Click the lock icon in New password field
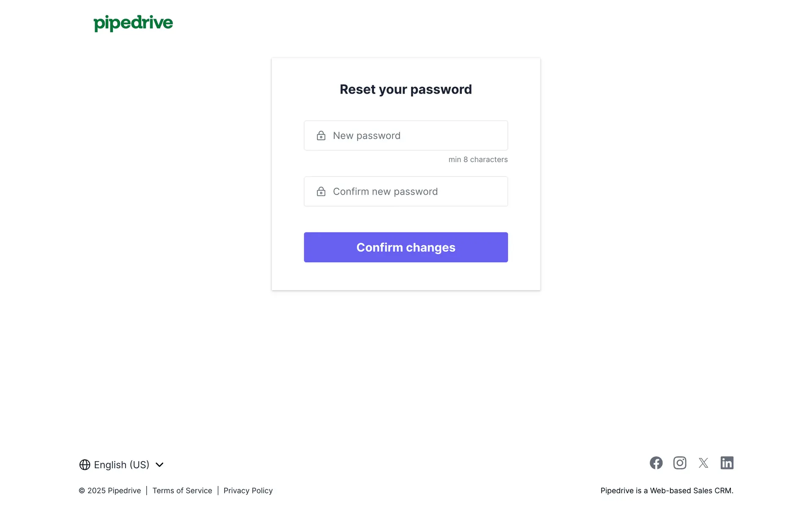 (321, 135)
